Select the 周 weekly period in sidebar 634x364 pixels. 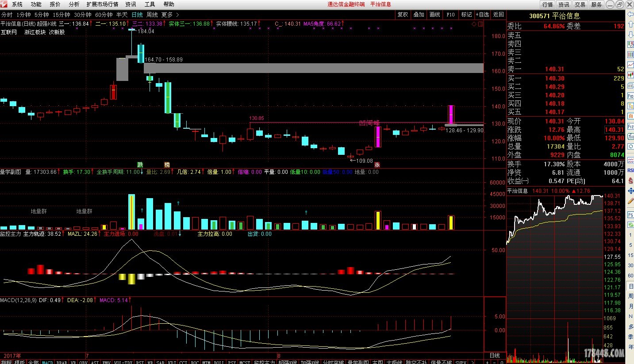630,296
